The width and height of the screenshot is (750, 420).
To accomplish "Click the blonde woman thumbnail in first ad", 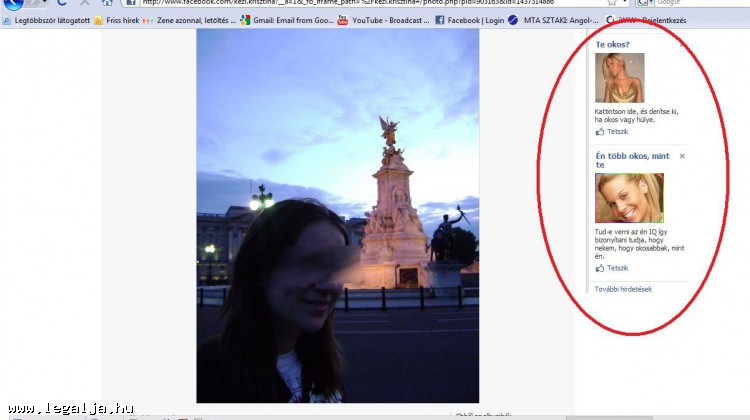I will point(619,77).
